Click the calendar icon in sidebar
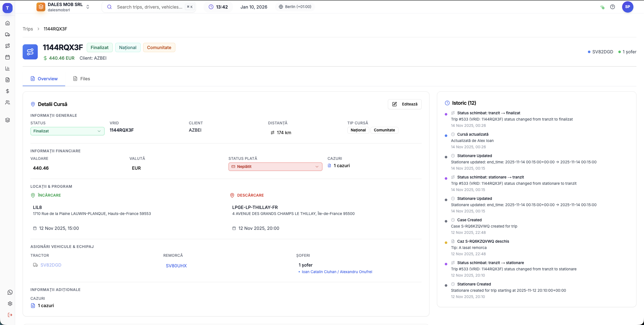644x325 pixels. (x=8, y=57)
